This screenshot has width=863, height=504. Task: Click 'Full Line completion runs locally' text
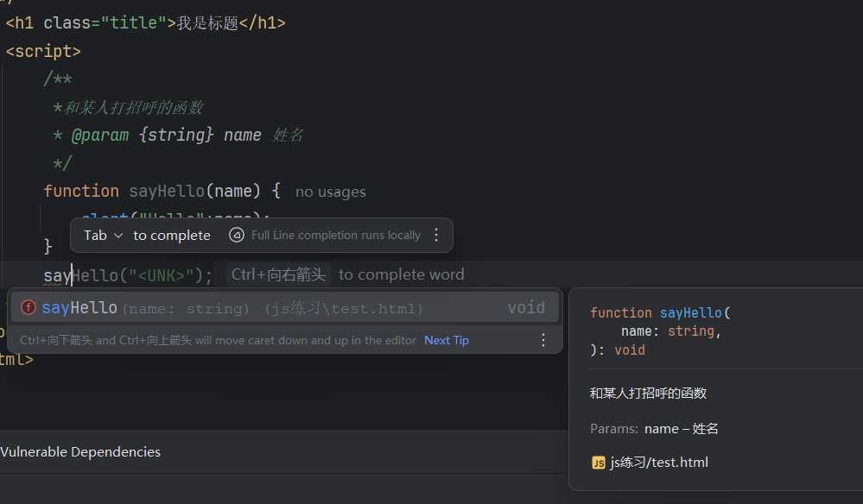[x=336, y=236]
